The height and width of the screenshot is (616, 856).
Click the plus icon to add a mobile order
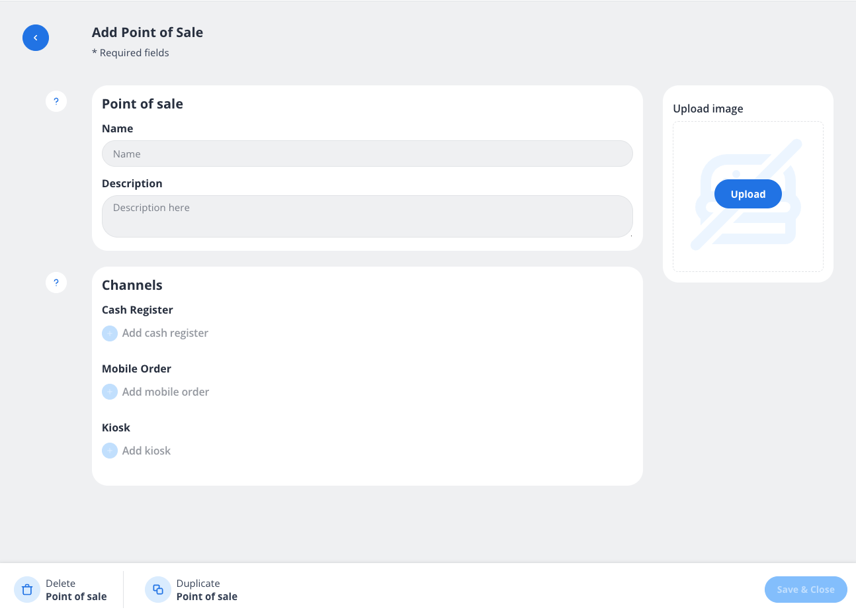click(110, 391)
